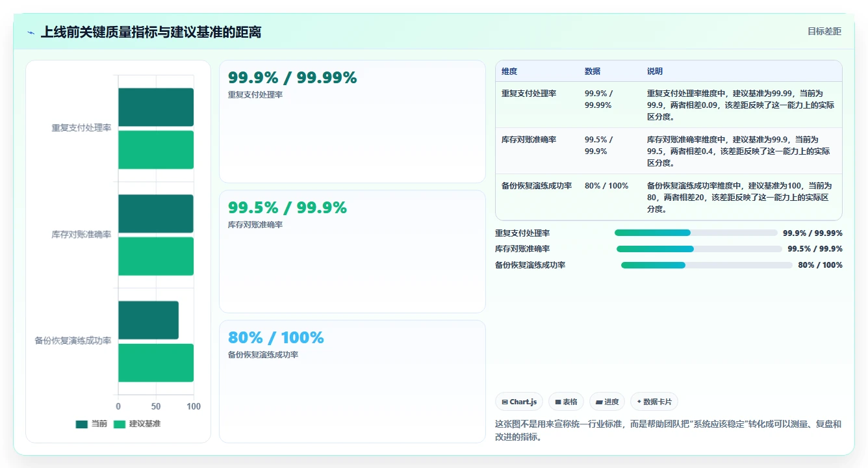The image size is (868, 468).
Task: Click the 说明 table column header
Action: (655, 71)
